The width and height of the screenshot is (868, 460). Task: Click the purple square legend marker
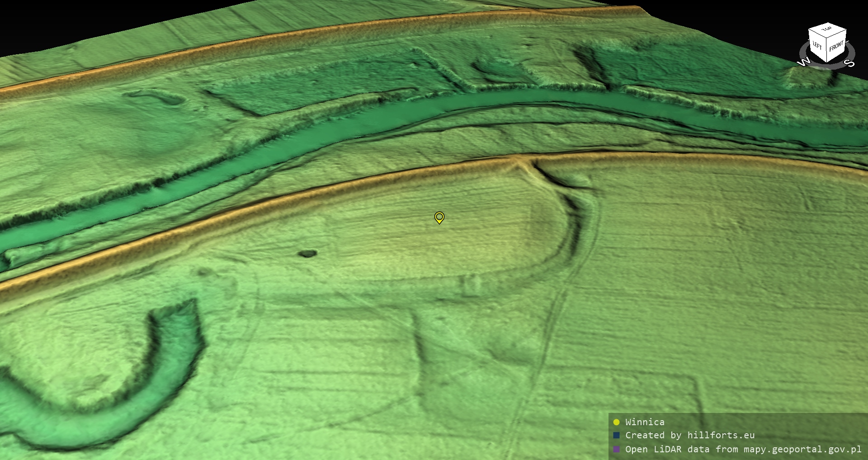tap(616, 449)
